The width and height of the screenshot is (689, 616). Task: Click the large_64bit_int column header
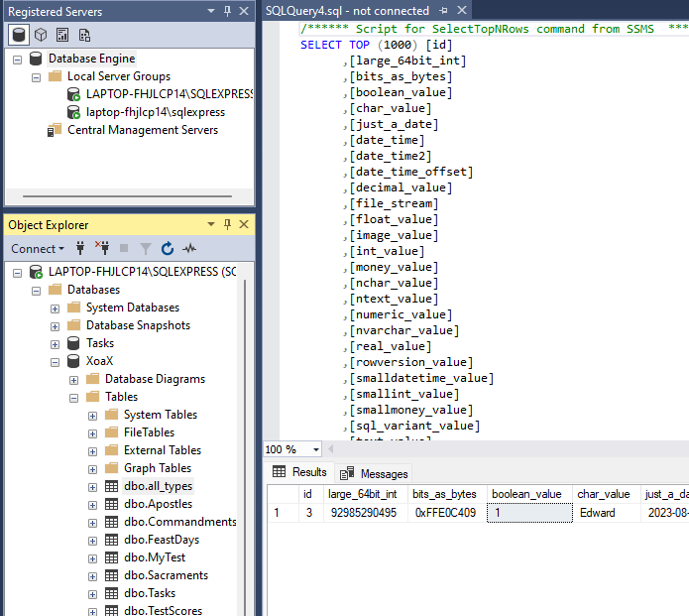(366, 494)
